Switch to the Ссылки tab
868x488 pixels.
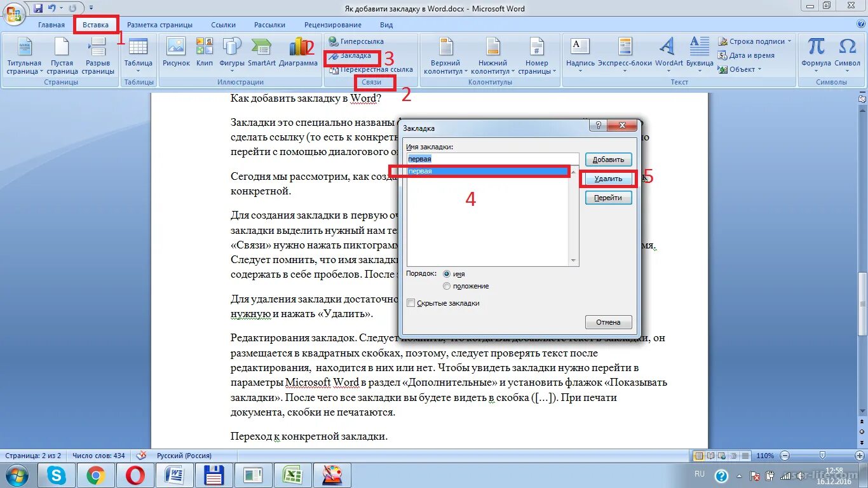[223, 25]
